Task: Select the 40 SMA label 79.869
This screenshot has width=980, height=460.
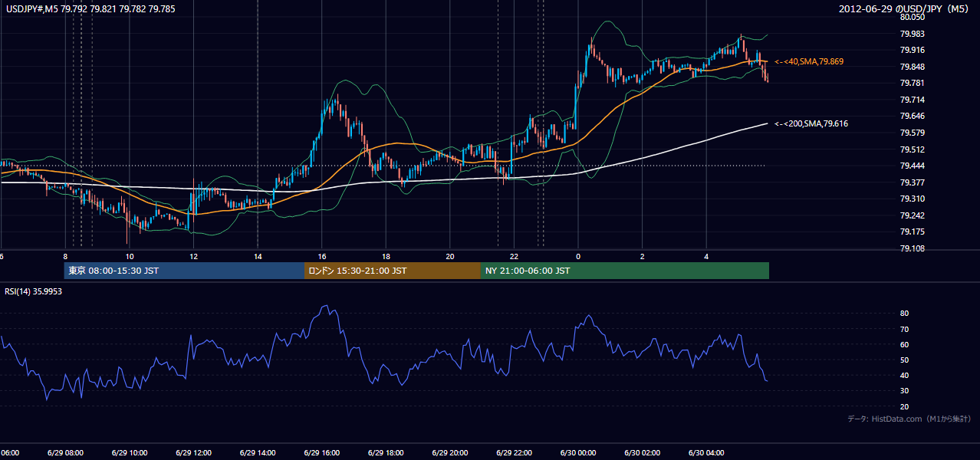Action: pos(810,61)
